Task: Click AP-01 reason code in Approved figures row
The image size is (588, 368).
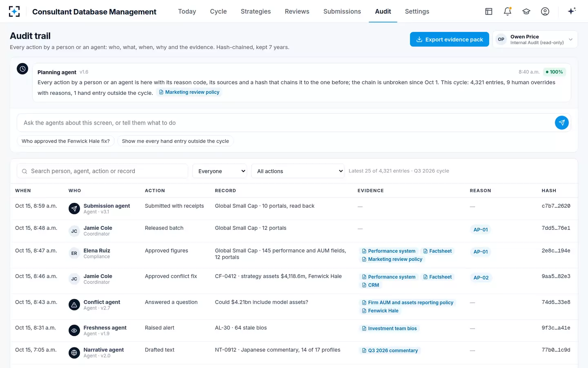Action: (481, 252)
